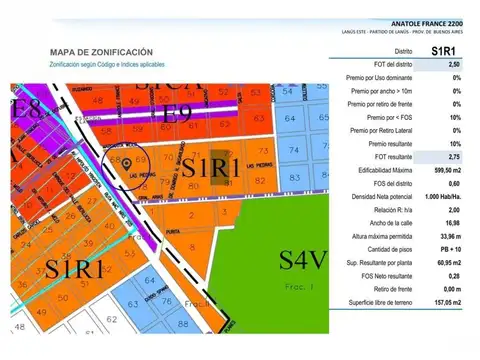Click the 'Premio por ancho > 10m' label
Screen dimensions: 480x360
tap(381, 91)
